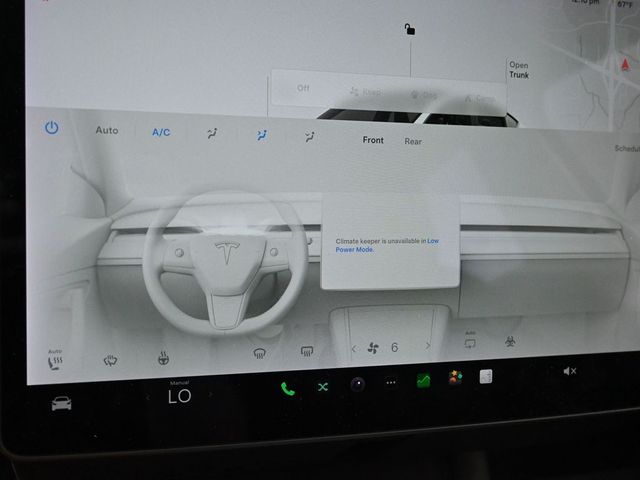Image resolution: width=640 pixels, height=480 pixels.
Task: Unmute with the volume icon
Action: tap(569, 371)
